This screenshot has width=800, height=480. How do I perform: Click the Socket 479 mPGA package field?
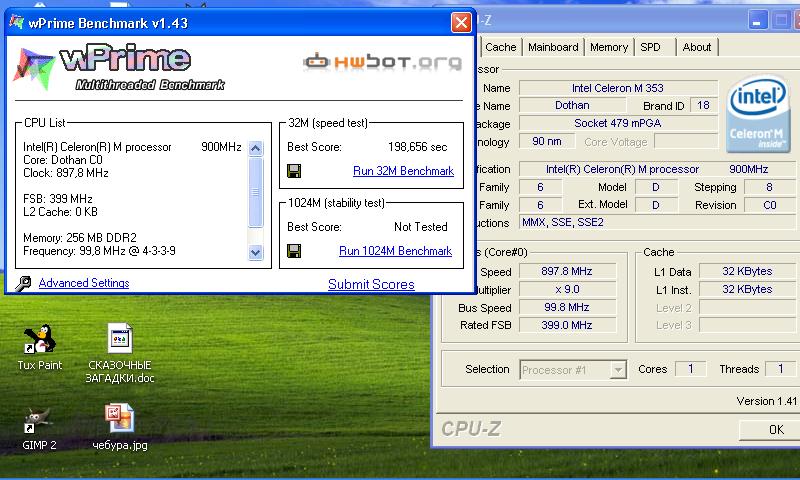[618, 123]
